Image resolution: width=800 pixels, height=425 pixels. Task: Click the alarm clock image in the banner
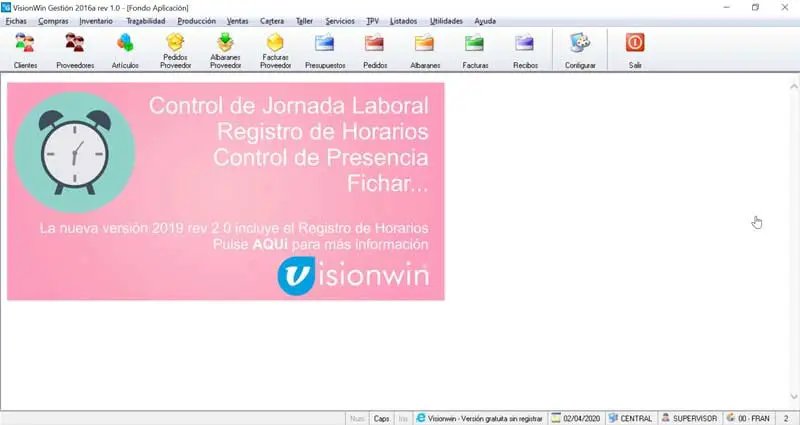74,152
